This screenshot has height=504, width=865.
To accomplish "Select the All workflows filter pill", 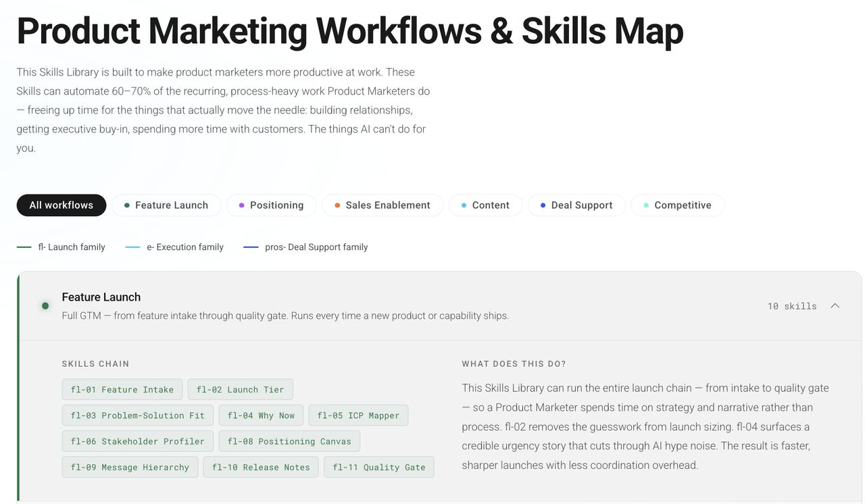I will tap(61, 205).
